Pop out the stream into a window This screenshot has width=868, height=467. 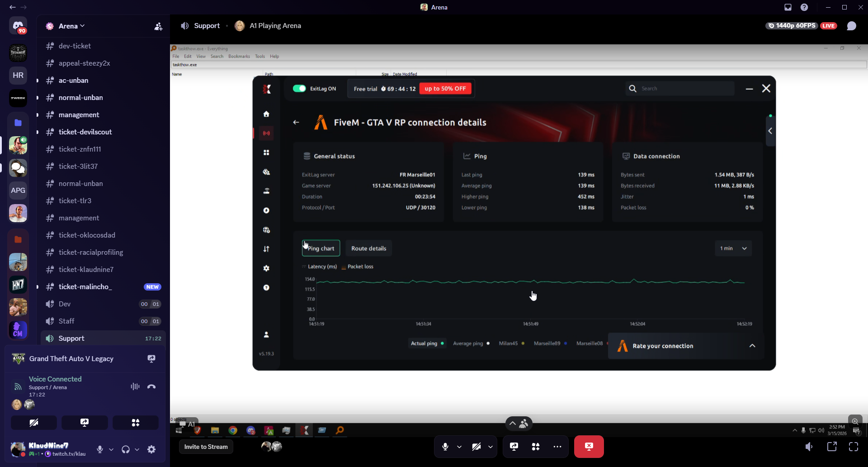click(832, 447)
